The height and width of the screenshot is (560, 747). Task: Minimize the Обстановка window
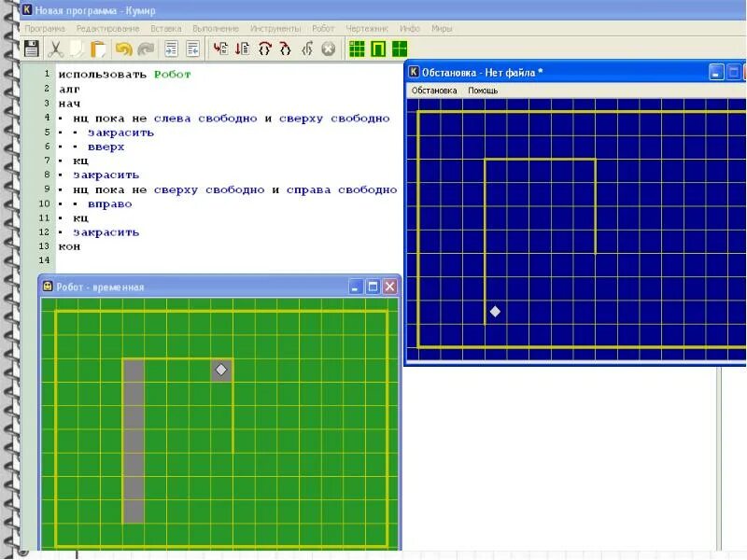coord(716,73)
